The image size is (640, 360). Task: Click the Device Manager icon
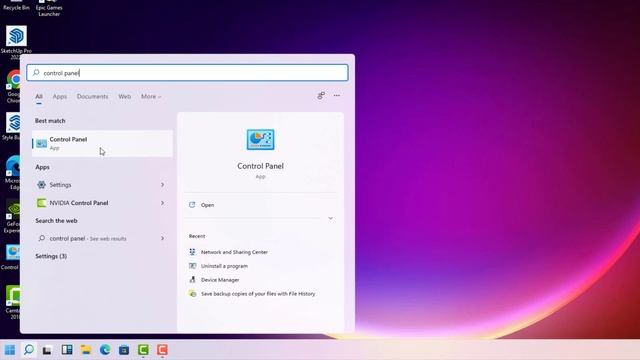coord(192,280)
